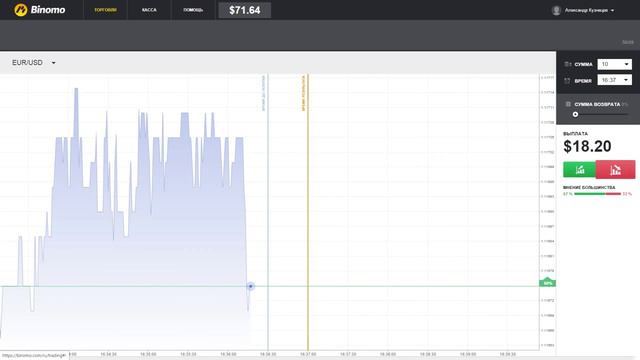Open the Касса tab
Viewport: 640px width, 360px height.
[x=149, y=10]
